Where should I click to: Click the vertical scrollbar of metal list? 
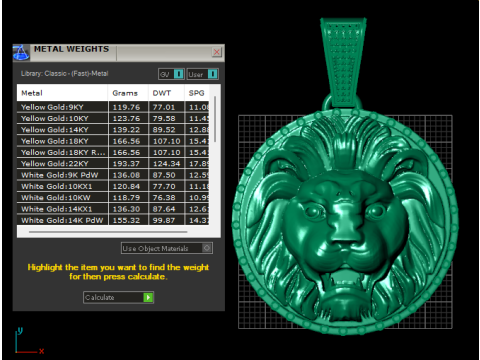click(215, 119)
